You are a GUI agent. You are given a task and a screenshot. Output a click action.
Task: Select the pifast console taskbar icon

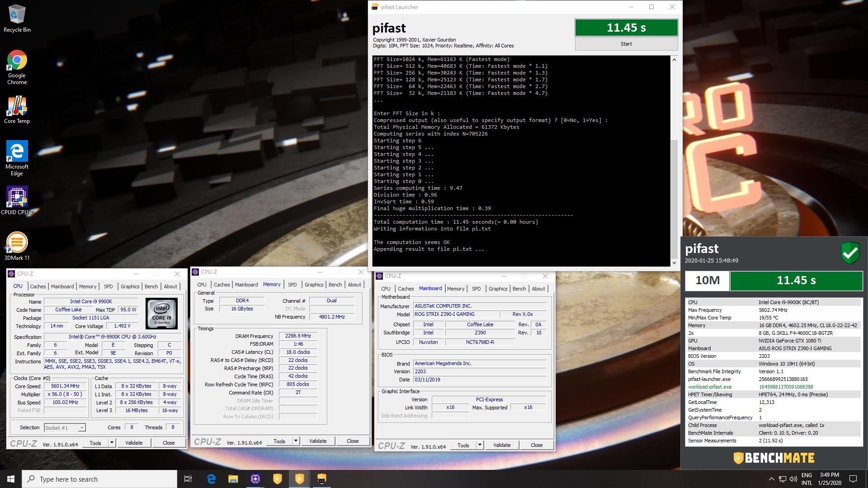pos(321,479)
